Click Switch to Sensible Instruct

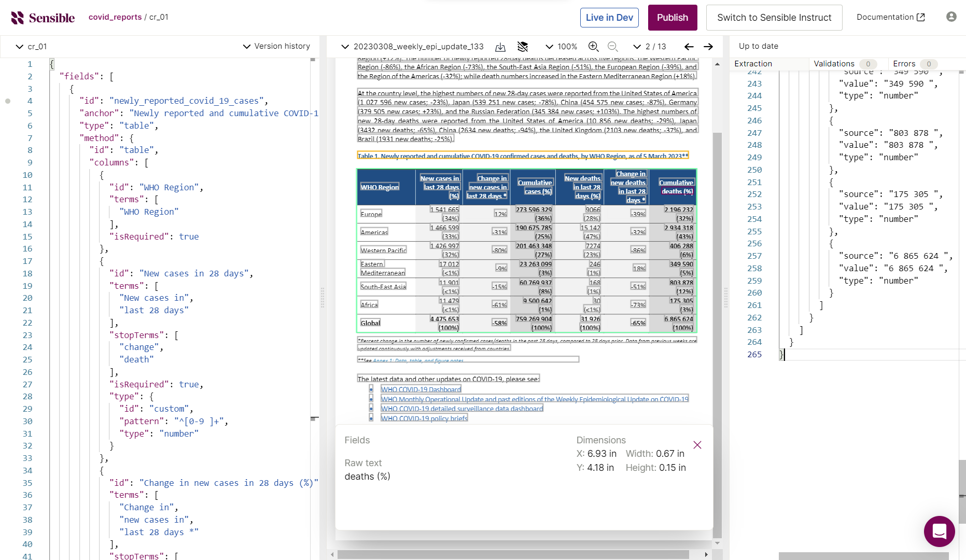[774, 18]
